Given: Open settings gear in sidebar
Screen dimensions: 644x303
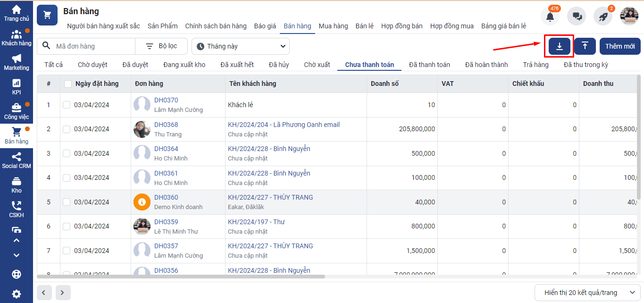Looking at the screenshot, I should (17, 294).
